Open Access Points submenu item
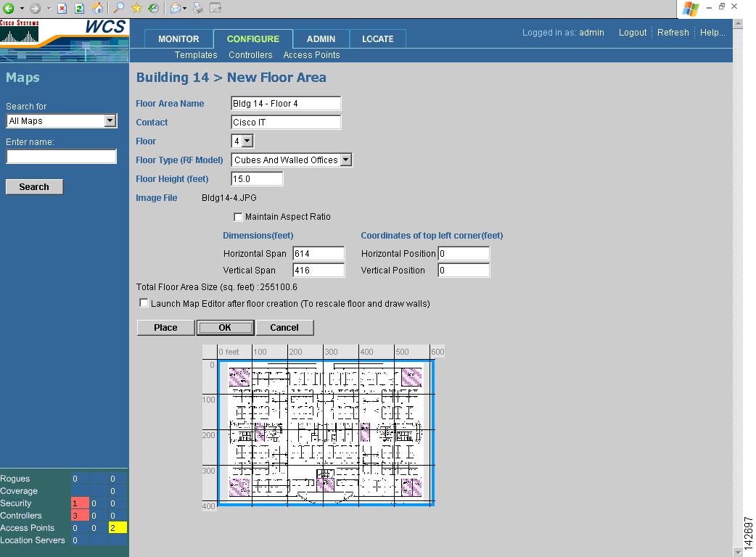 (311, 55)
